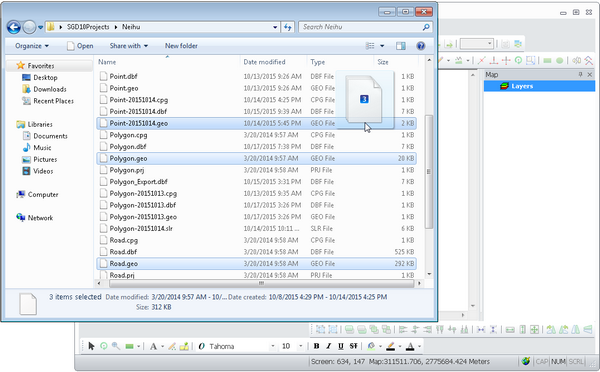
Task: Click the Explorer help question mark icon
Action: pos(421,46)
